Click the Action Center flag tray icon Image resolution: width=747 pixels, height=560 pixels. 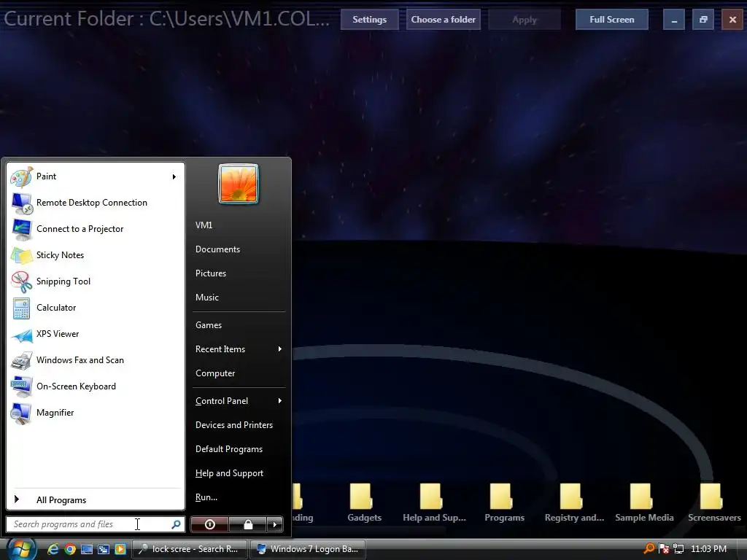[664, 549]
